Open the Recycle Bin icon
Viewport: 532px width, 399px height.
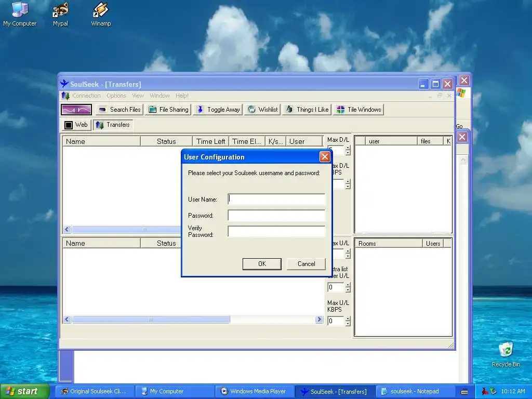[506, 354]
